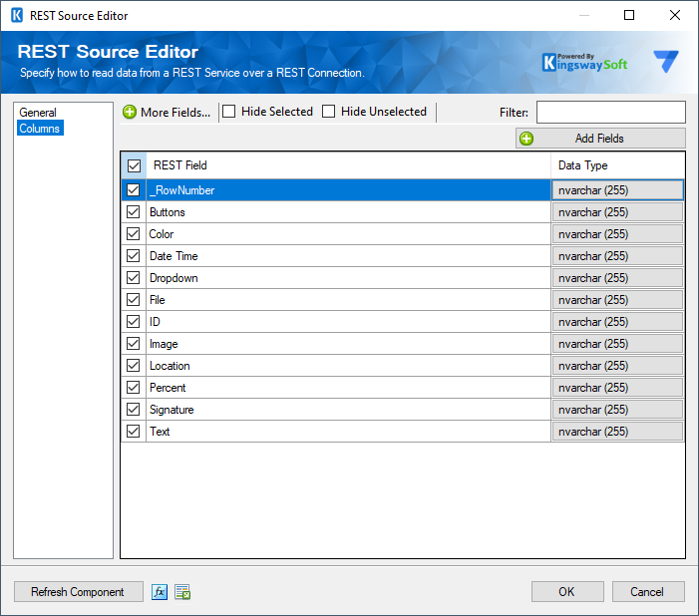Confirm with the OK button

[567, 592]
